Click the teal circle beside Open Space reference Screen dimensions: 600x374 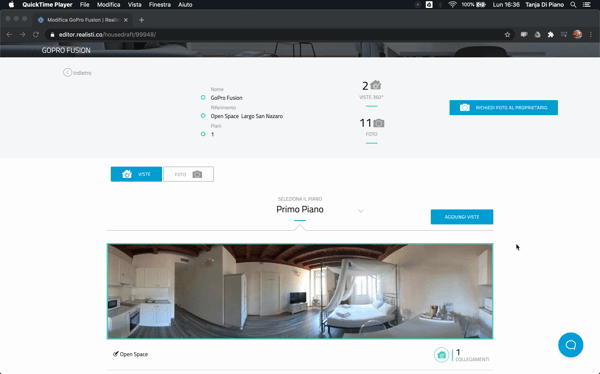coord(203,116)
